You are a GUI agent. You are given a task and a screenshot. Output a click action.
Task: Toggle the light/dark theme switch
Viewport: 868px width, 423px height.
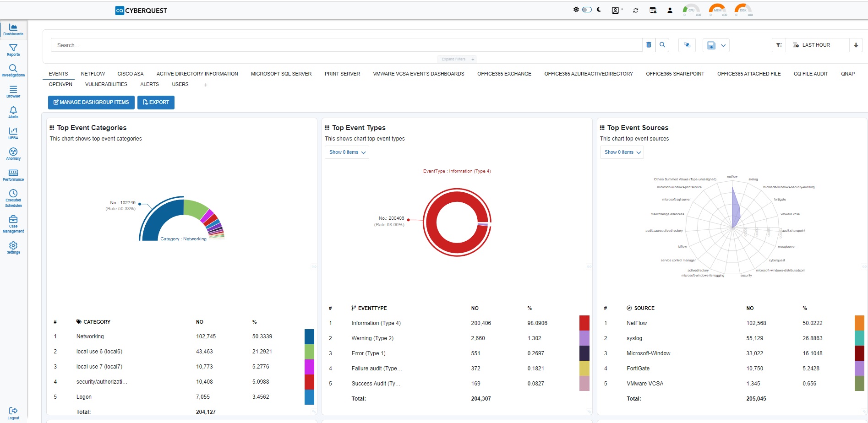pos(587,10)
